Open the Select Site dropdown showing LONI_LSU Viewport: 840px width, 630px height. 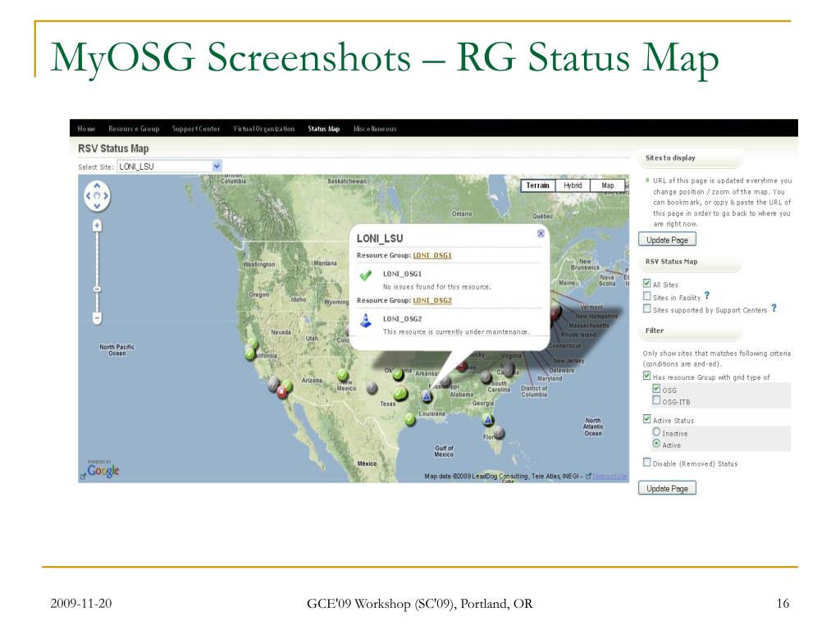[x=169, y=167]
